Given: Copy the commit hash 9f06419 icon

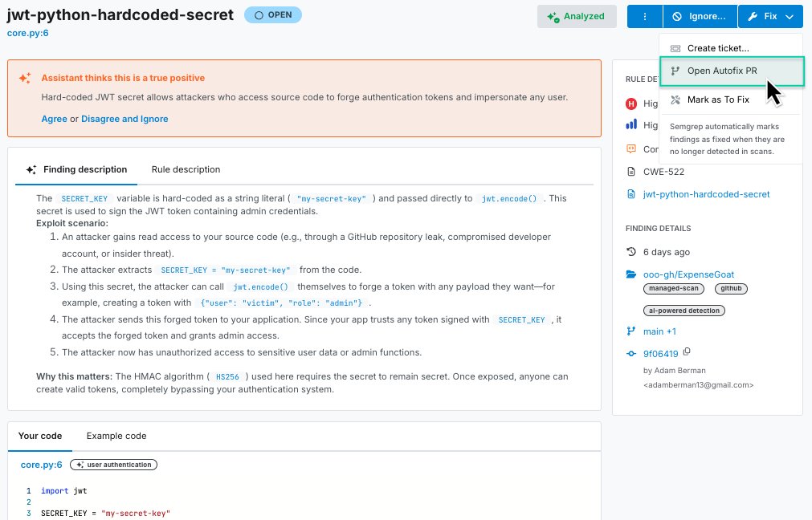Looking at the screenshot, I should click(x=687, y=351).
